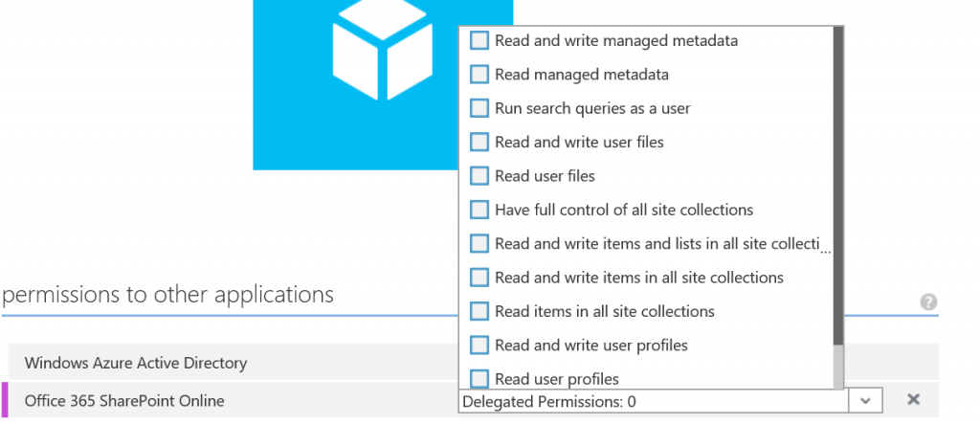Screen dimensions: 980x424
Task: Enable Have full control of all site collections
Action: click(x=479, y=210)
